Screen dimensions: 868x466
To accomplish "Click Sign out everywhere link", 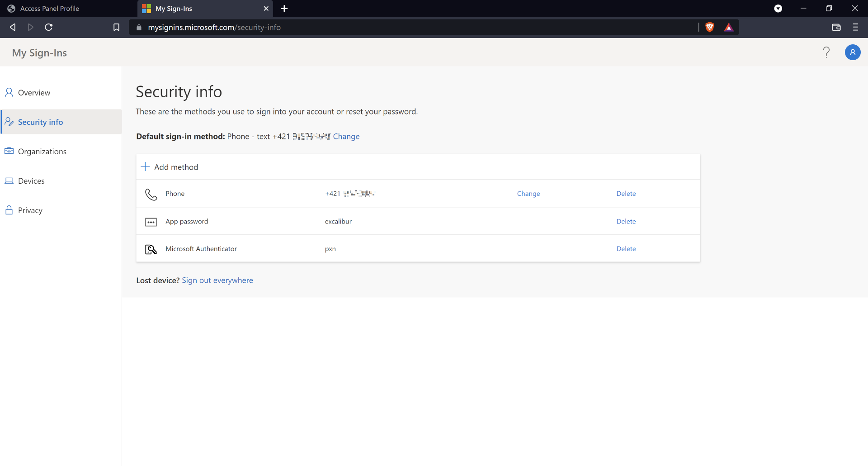I will (217, 281).
